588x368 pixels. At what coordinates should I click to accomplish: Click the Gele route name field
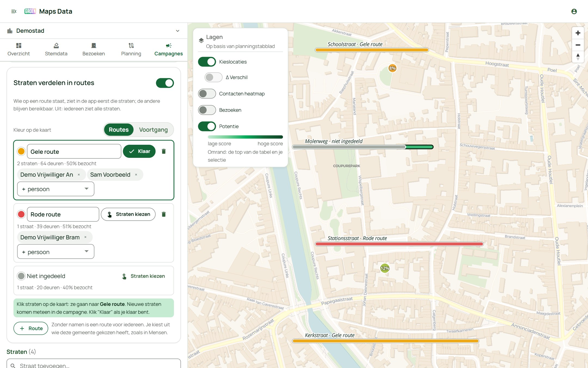(74, 151)
